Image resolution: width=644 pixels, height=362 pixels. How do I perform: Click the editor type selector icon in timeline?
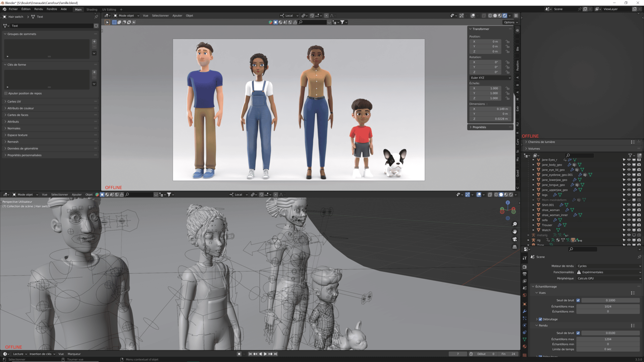[5, 354]
